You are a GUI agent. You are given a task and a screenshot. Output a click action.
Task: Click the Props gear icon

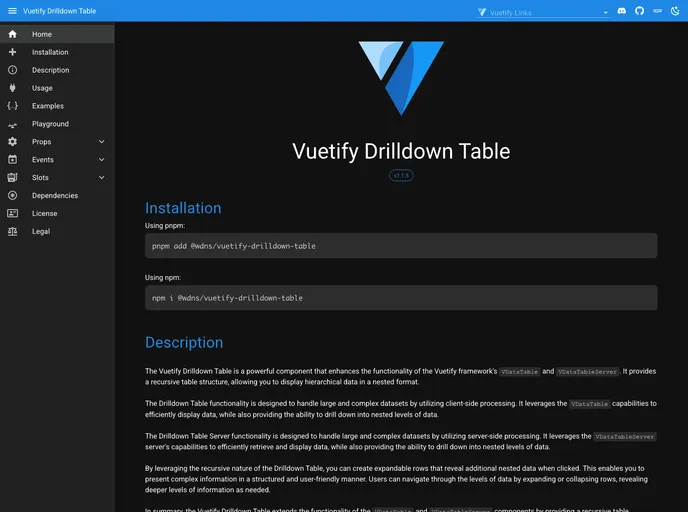click(x=12, y=142)
